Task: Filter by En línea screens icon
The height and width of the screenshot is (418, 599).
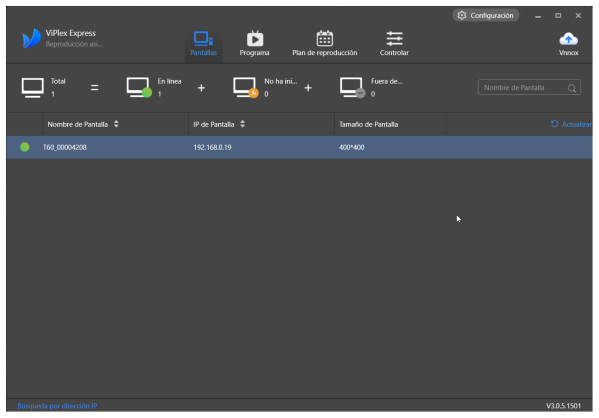Action: (139, 87)
